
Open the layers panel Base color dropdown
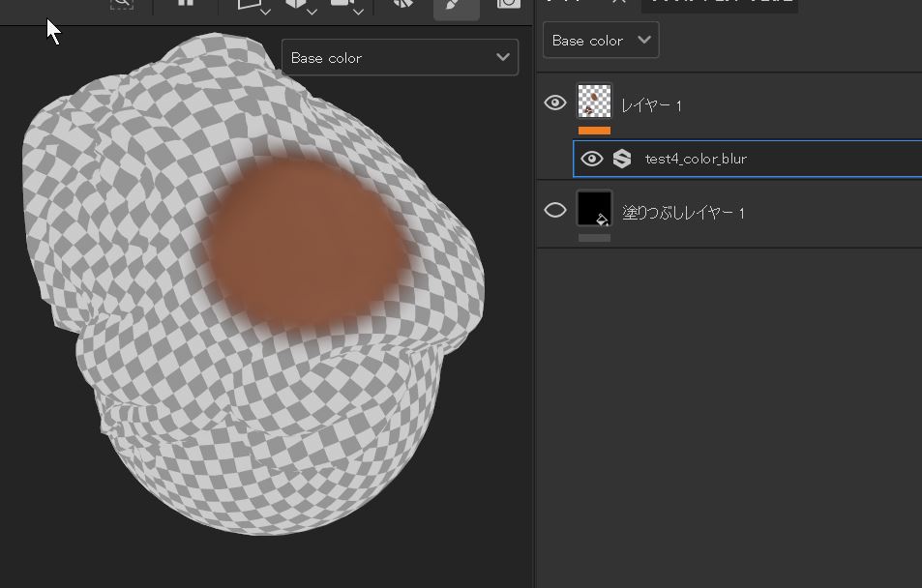coord(601,41)
